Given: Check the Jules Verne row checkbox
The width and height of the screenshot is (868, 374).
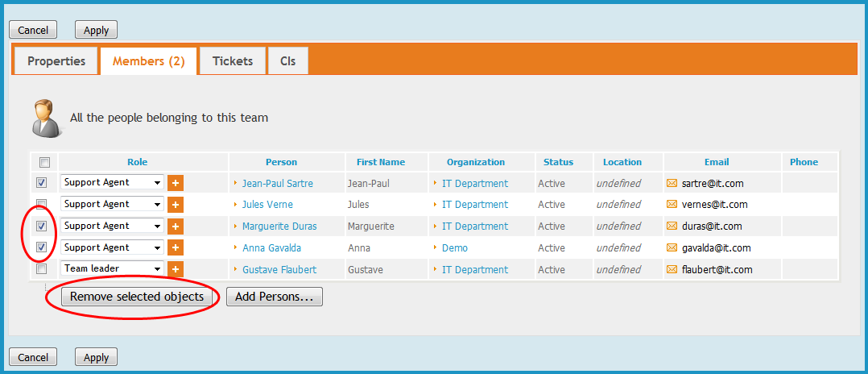Looking at the screenshot, I should coord(42,205).
